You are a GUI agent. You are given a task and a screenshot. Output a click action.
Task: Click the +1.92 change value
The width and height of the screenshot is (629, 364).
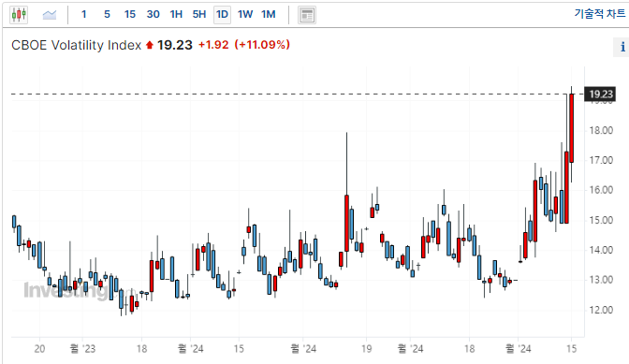click(213, 45)
